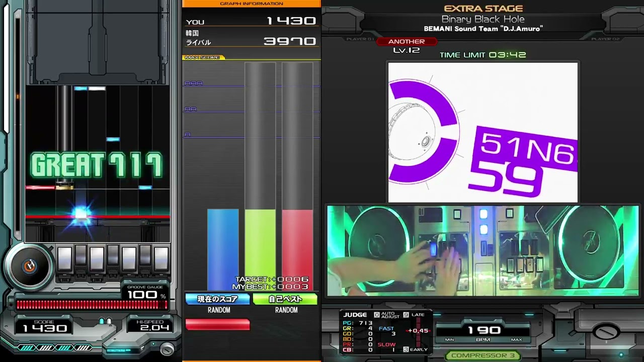The image size is (644, 362).
Task: Click the EXTRA STAGE title
Action: click(x=484, y=9)
